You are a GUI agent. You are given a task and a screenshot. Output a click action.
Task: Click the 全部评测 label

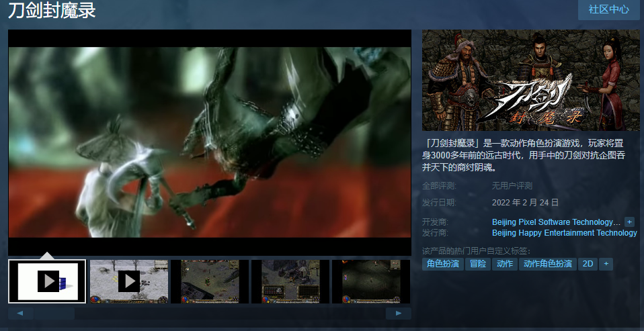[439, 186]
